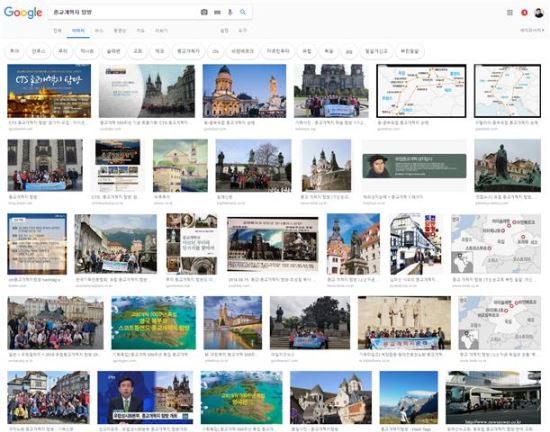Open the account profile avatar
The image size is (550, 432).
pyautogui.click(x=539, y=13)
